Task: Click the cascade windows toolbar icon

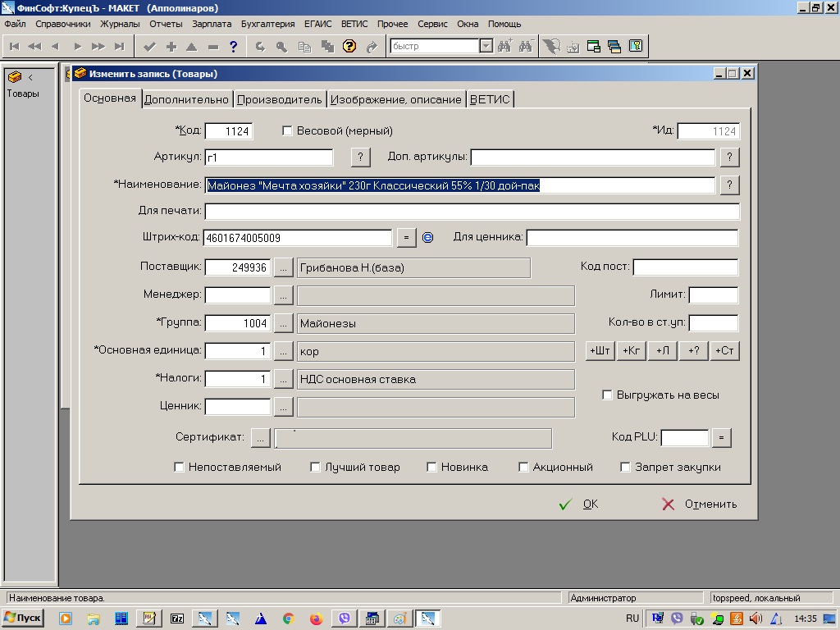Action: pyautogui.click(x=614, y=46)
